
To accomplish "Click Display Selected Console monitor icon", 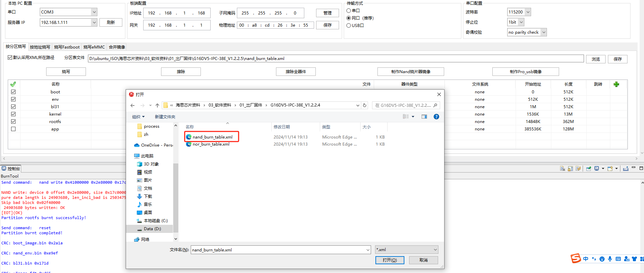I will point(597,169).
